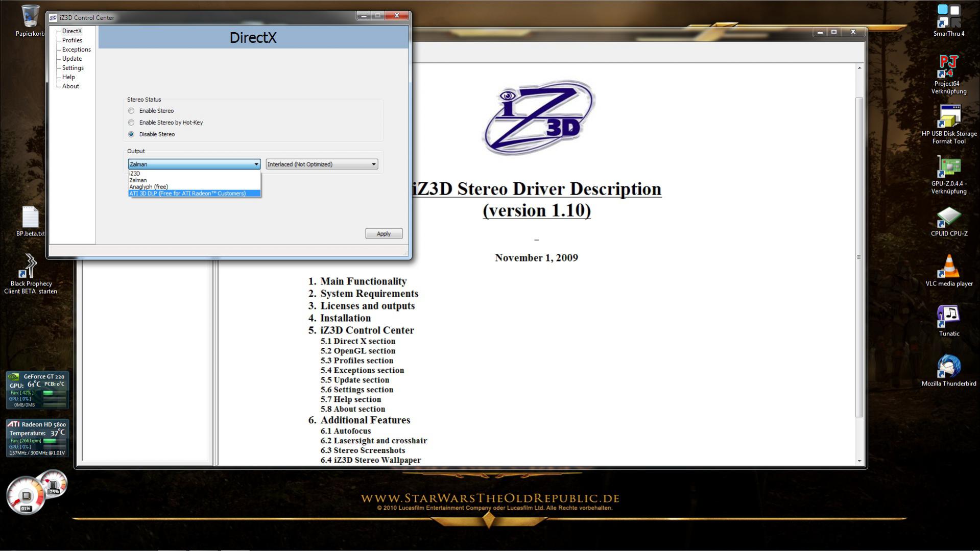Click "6.1 Autofocus" contents entry

[x=345, y=431]
